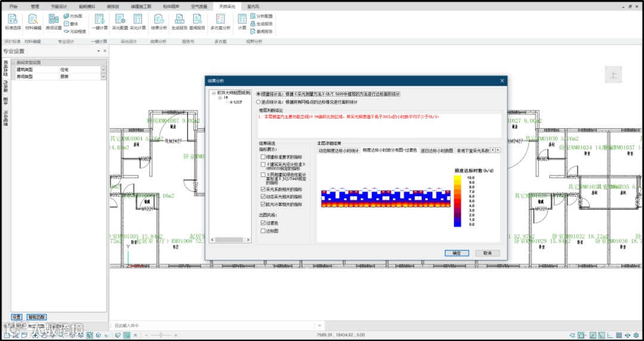Image resolution: width=644 pixels, height=341 pixels.
Task: Uncheck 眩光计算相关的指标 checkbox
Action: pos(264,204)
